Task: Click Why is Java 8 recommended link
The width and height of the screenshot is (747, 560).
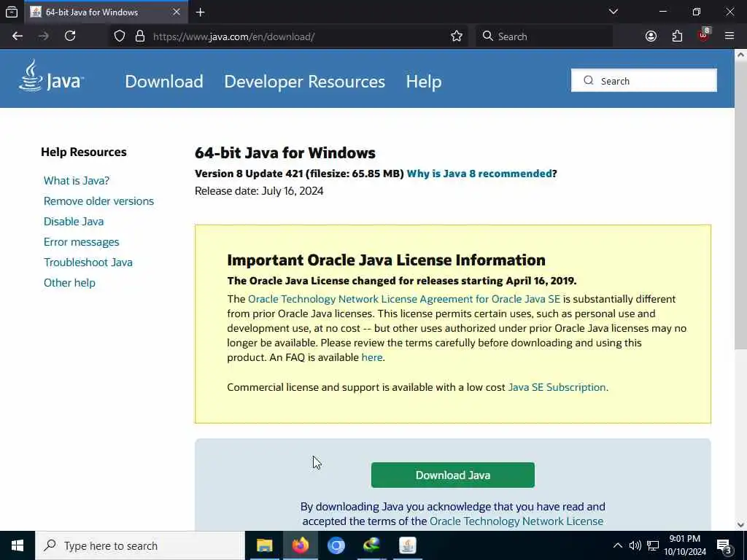Action: click(479, 174)
